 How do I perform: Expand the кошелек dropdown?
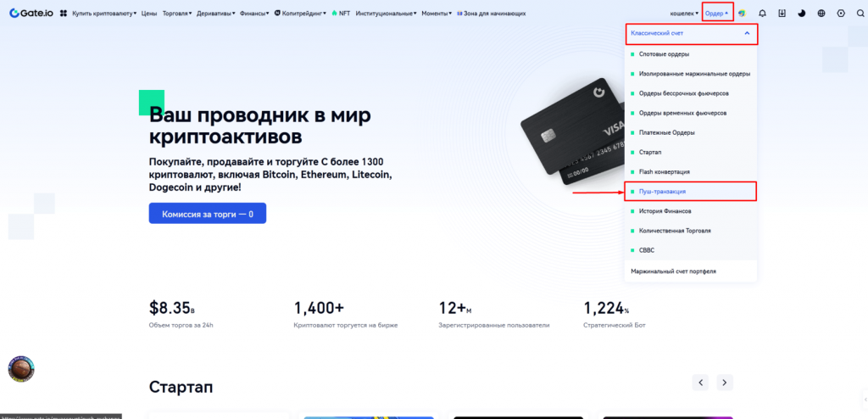click(x=684, y=14)
